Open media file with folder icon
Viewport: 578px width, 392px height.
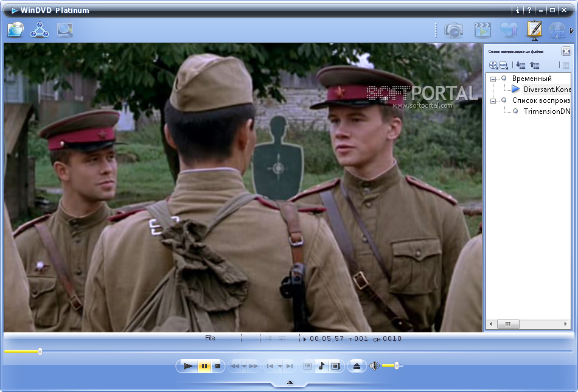[x=15, y=30]
